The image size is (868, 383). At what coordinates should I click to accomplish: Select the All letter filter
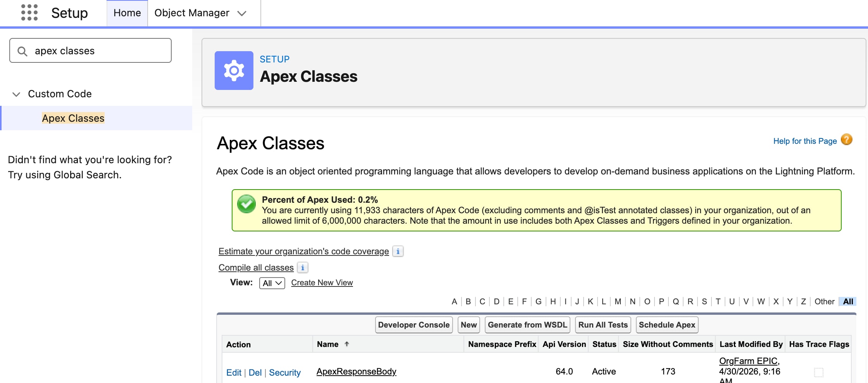point(848,302)
